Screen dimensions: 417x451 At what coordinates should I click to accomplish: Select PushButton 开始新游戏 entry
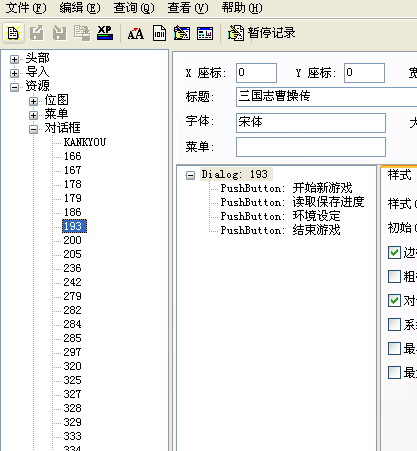pos(286,188)
